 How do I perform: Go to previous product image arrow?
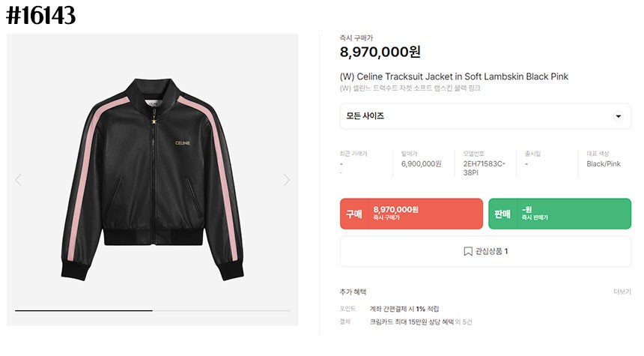pyautogui.click(x=19, y=180)
